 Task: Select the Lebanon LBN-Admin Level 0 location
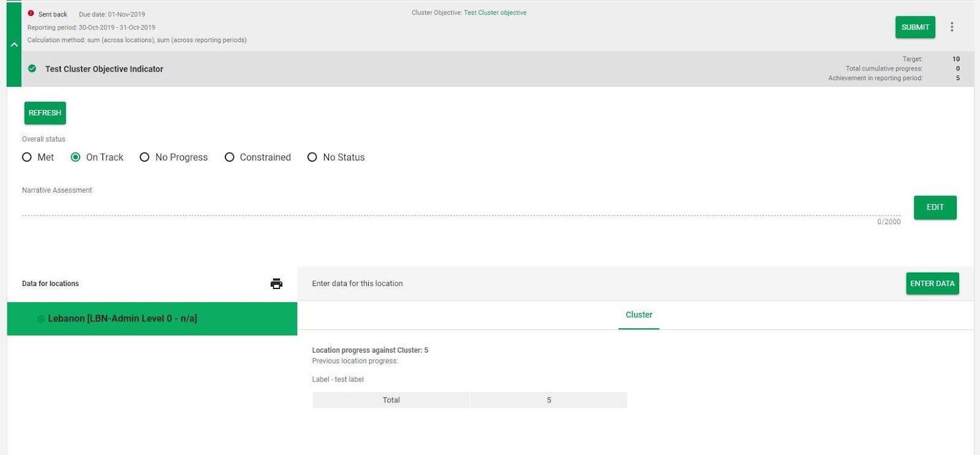(152, 318)
